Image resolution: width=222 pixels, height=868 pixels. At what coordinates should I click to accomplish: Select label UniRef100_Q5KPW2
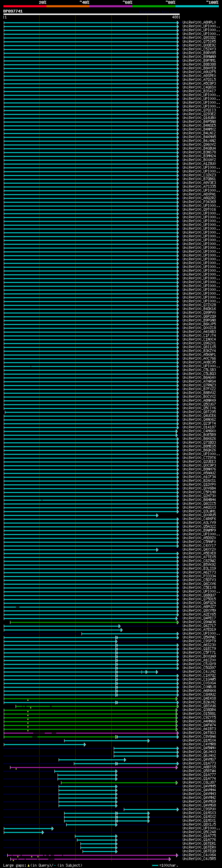[x=199, y=637]
